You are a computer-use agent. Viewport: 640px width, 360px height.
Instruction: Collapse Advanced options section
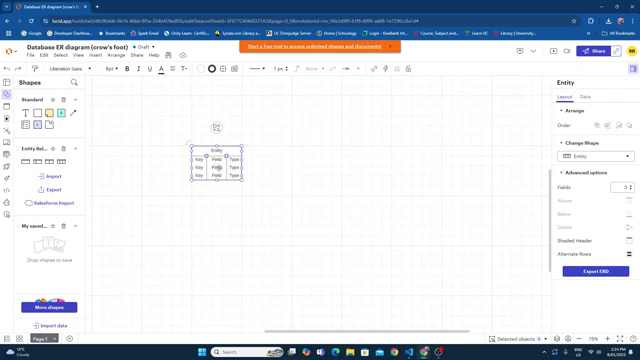pyautogui.click(x=561, y=173)
